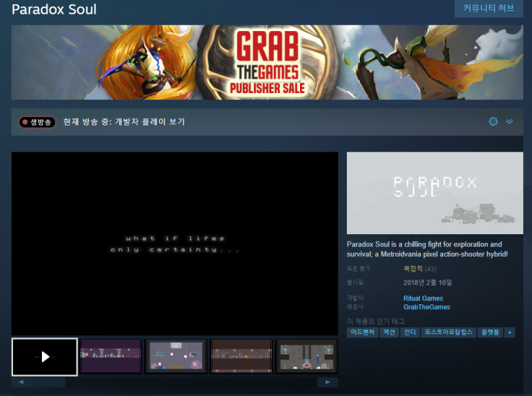Select the 포스트아포칼립스 tag
The image size is (532, 396).
coord(449,332)
